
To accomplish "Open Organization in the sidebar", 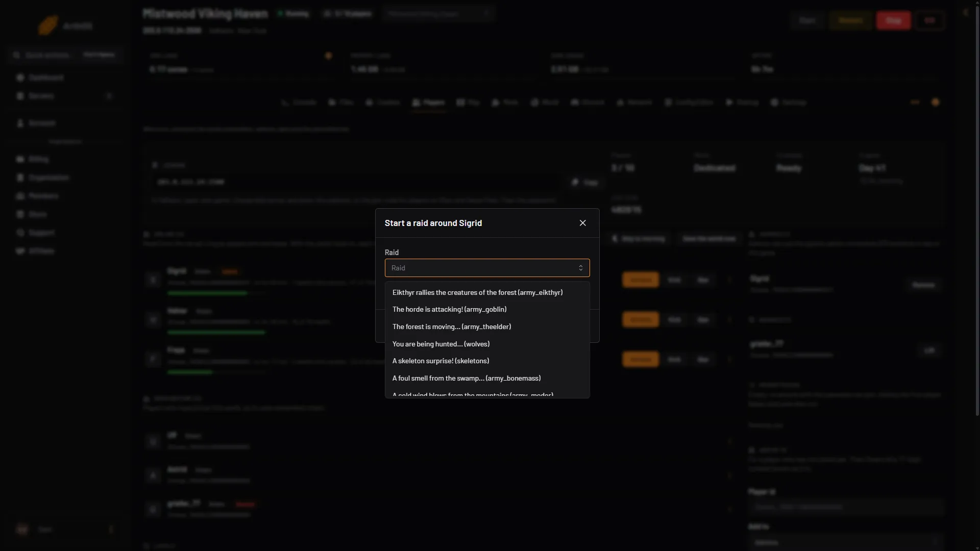I will (x=65, y=178).
